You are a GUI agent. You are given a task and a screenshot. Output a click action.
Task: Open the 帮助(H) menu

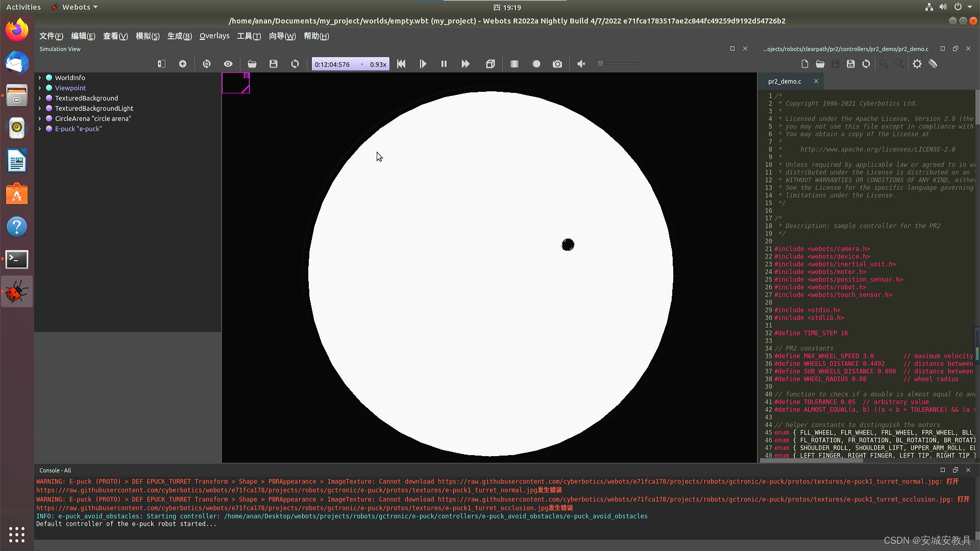[x=316, y=36]
